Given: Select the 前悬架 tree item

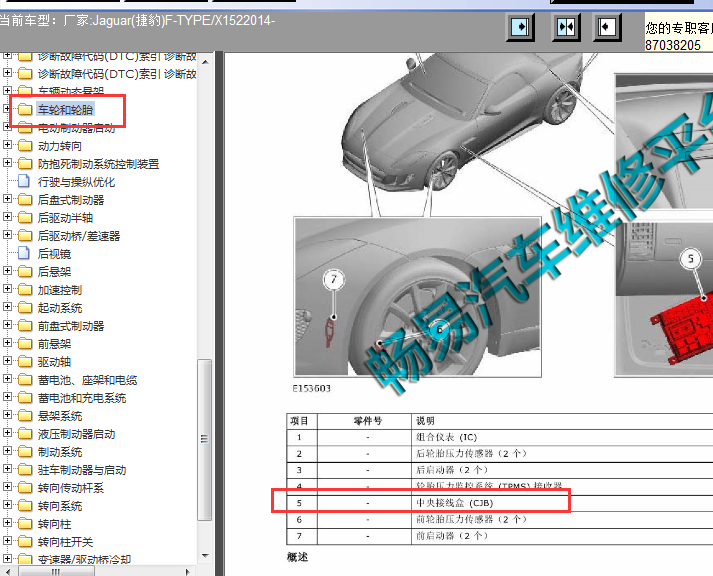Looking at the screenshot, I should (x=55, y=344).
